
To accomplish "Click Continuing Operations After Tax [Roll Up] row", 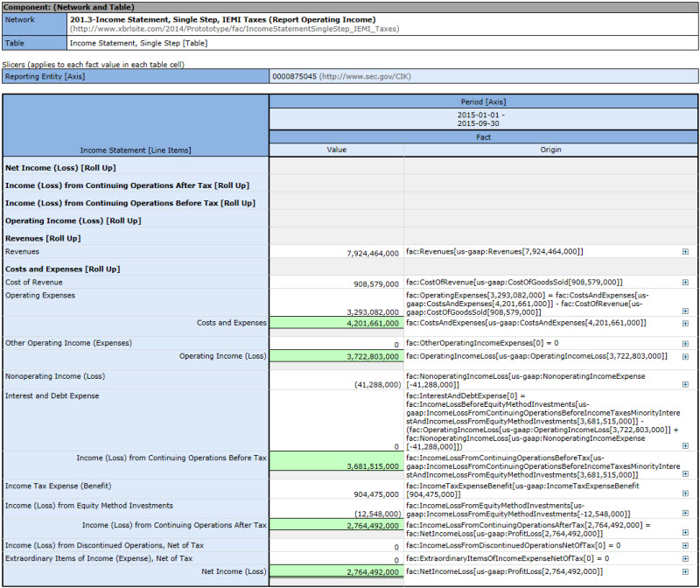I will tap(127, 185).
